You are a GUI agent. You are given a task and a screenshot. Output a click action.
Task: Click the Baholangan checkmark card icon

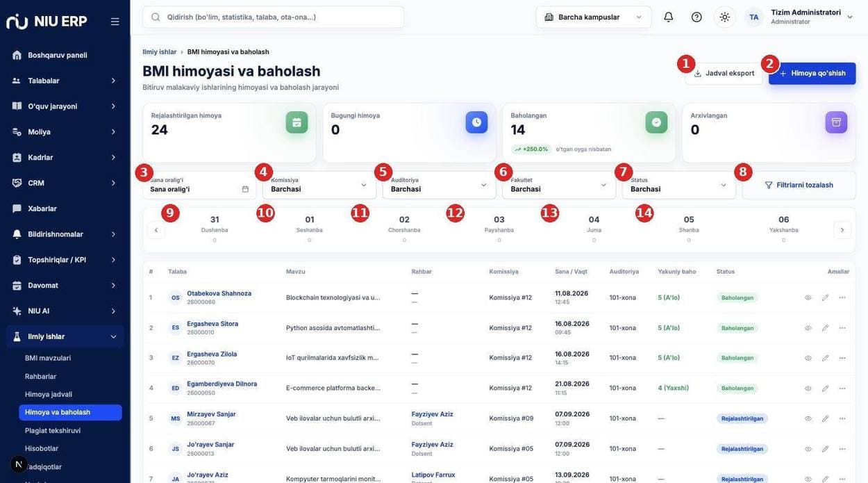(656, 122)
